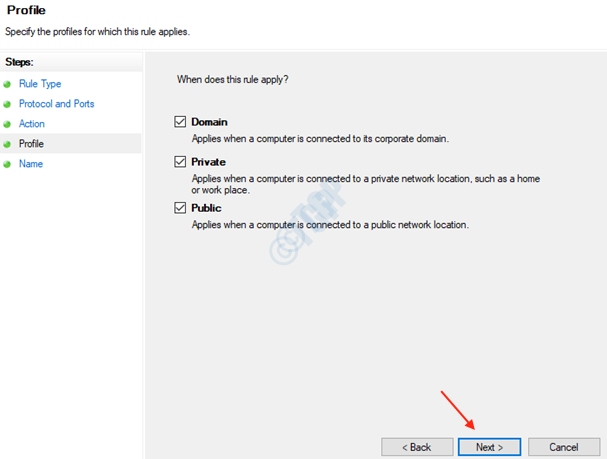
Task: Cancel the rule wizard
Action: (x=564, y=447)
